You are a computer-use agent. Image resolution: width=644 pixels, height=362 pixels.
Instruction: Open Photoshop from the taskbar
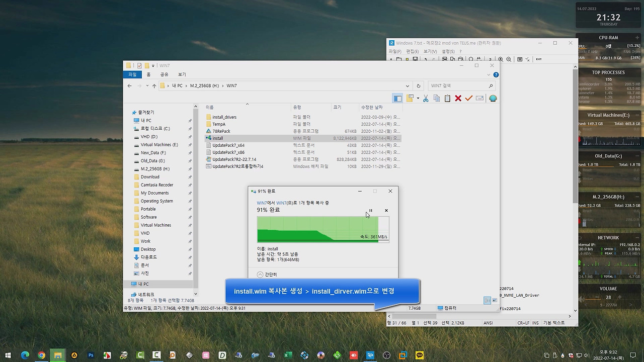click(91, 355)
